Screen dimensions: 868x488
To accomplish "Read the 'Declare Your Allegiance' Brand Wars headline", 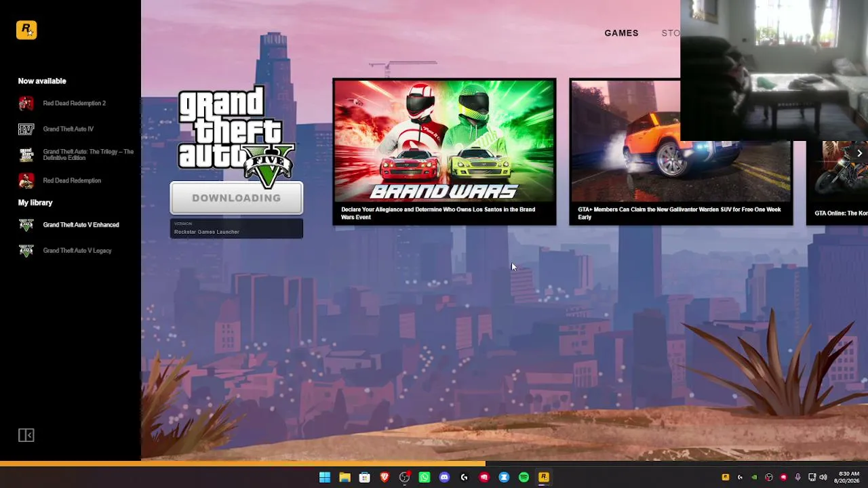I will pos(438,213).
